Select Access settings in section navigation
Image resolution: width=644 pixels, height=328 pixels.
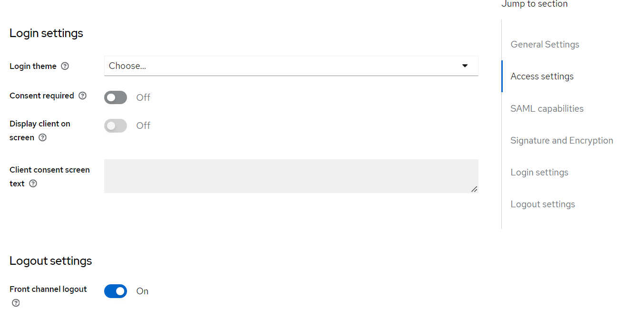tap(542, 77)
